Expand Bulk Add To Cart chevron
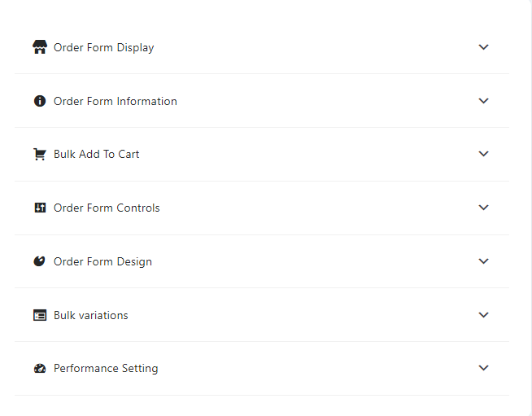Screen dimensions: 532x416 [483, 154]
